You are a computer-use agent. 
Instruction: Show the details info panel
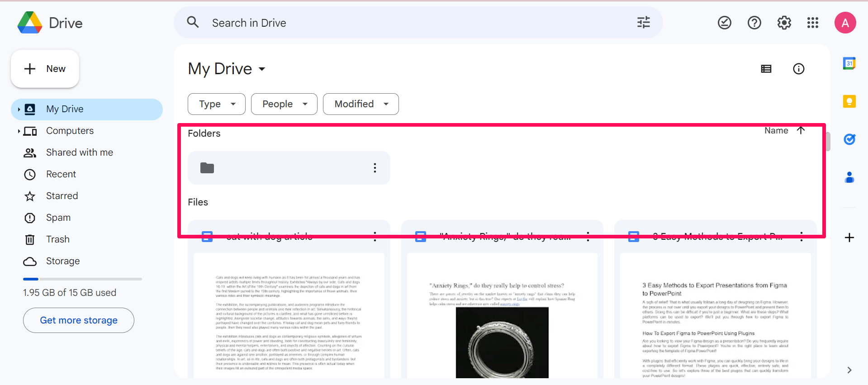(799, 69)
